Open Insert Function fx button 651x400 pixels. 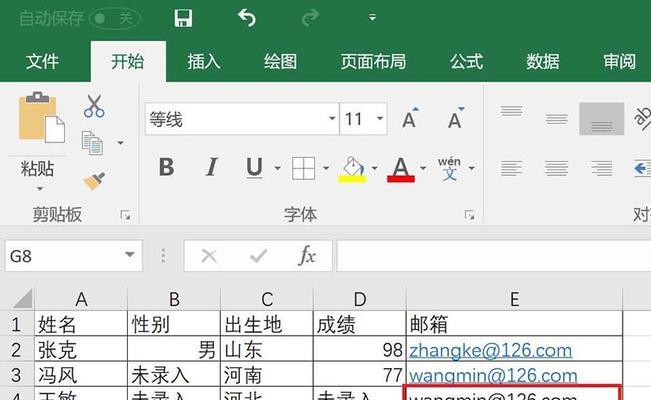tap(307, 255)
